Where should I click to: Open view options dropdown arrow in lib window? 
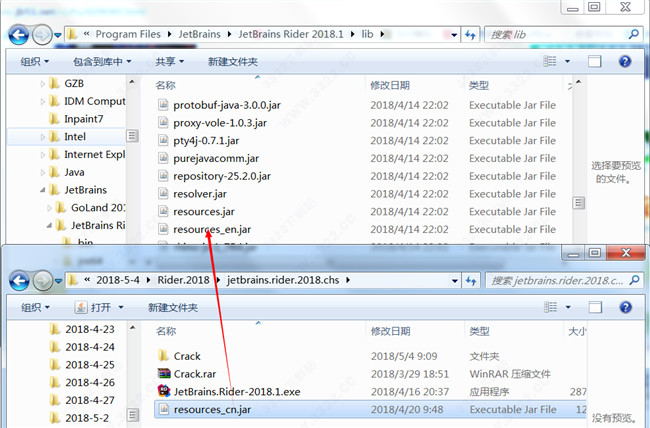coord(568,61)
